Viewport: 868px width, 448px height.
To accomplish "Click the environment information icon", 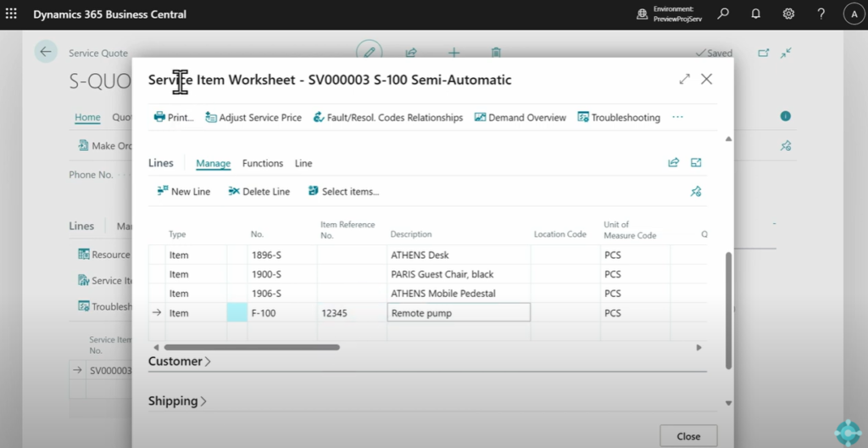I will tap(643, 14).
